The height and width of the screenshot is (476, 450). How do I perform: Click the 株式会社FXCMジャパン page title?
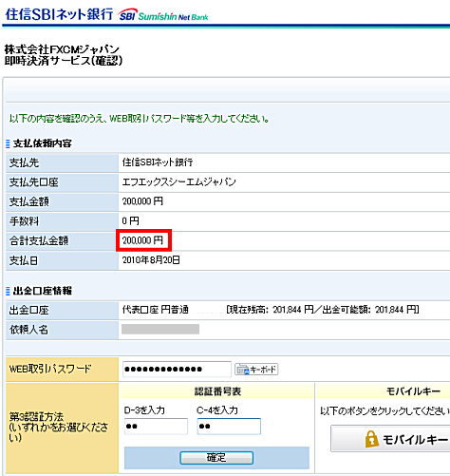pyautogui.click(x=62, y=49)
